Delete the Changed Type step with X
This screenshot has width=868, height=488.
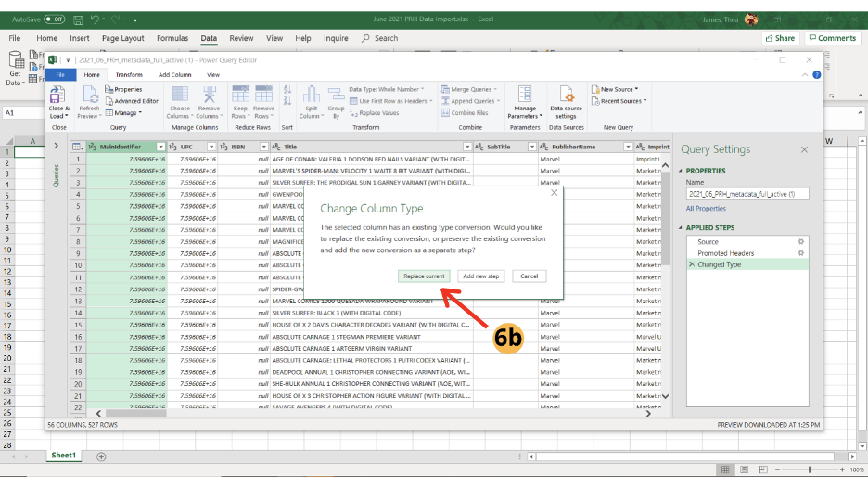click(692, 264)
